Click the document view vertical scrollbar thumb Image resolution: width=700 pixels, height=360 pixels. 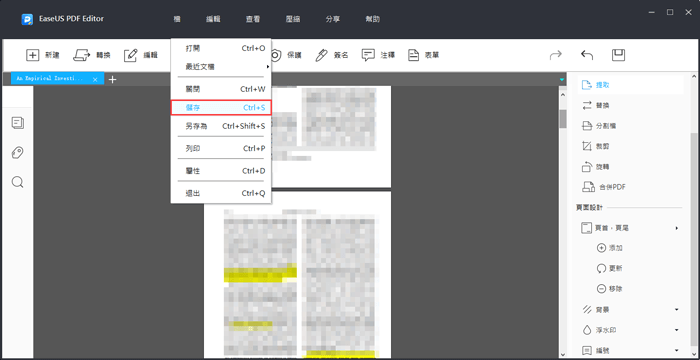pyautogui.click(x=563, y=119)
